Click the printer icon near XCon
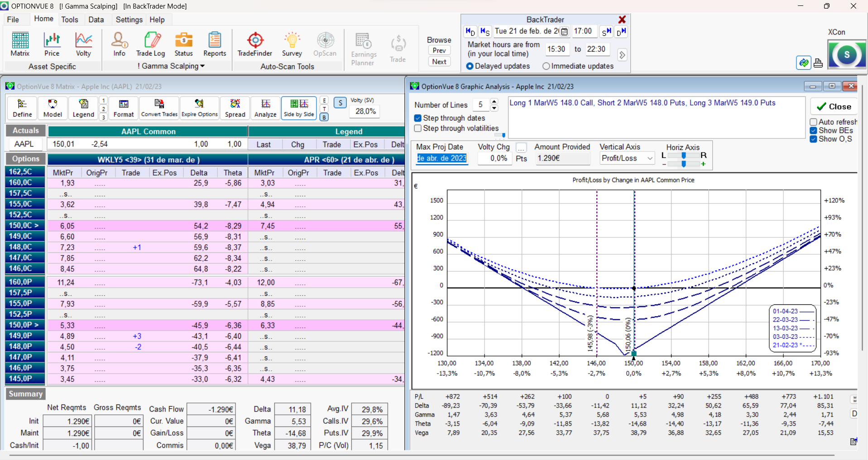Viewport: 868px width, 460px height. click(x=818, y=63)
